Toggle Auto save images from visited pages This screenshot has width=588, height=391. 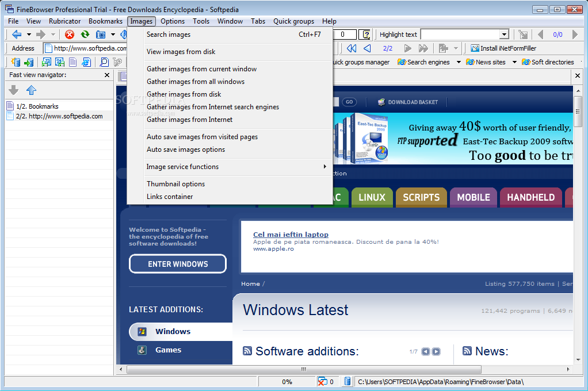click(230, 137)
